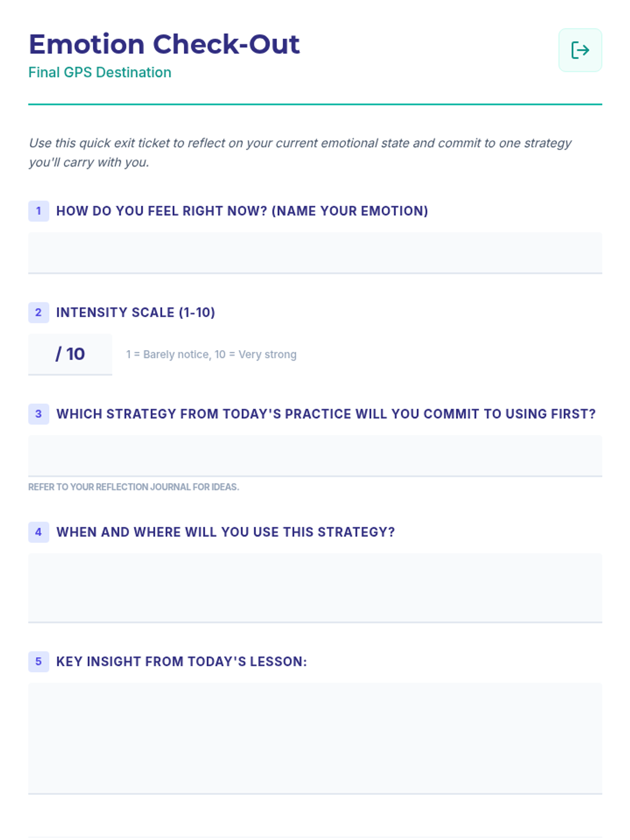Click the Refer to your reflection journal note

[x=133, y=487]
